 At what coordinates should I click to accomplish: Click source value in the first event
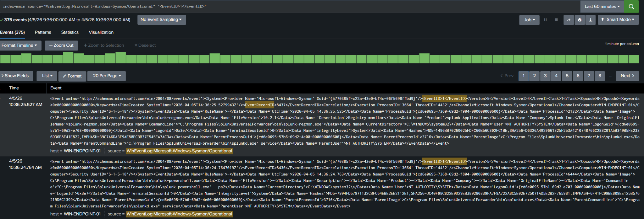[179, 151]
